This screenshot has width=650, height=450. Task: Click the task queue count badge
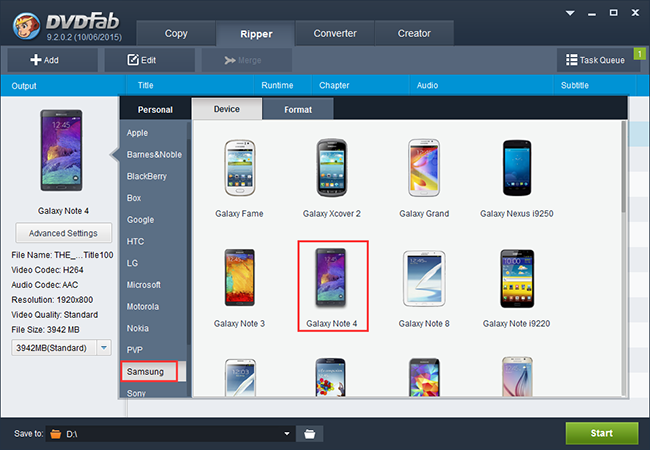click(x=640, y=54)
